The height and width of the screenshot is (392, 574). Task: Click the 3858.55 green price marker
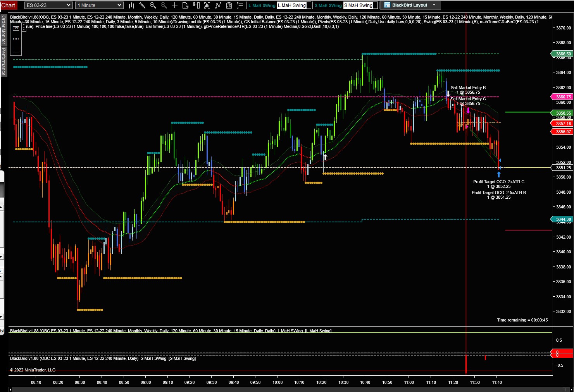pos(562,113)
